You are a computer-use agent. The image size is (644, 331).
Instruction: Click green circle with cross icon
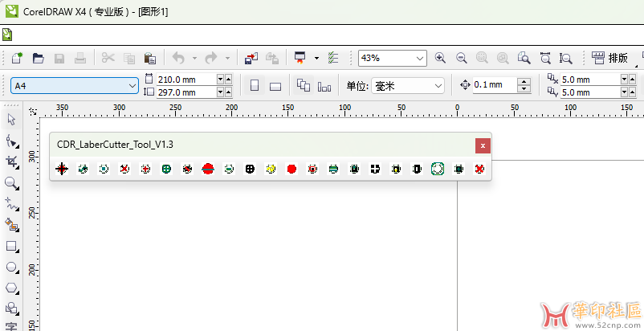166,169
